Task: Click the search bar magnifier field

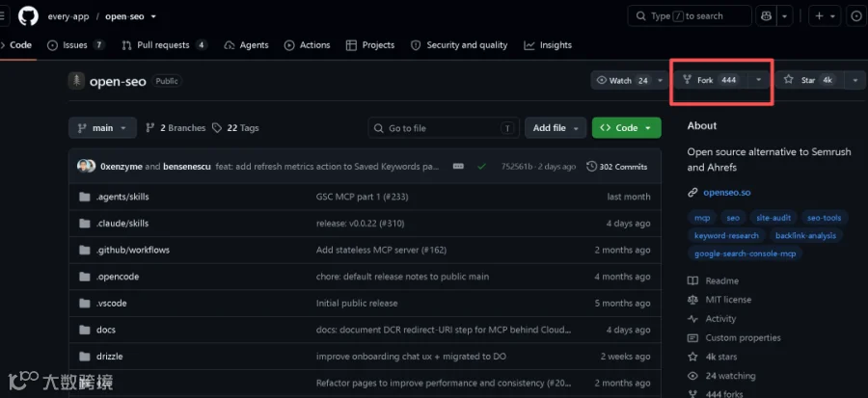Action: (690, 16)
